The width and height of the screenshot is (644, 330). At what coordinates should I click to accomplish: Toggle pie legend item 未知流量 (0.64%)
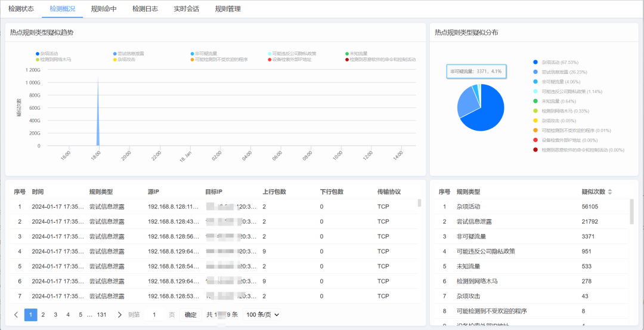tap(555, 101)
